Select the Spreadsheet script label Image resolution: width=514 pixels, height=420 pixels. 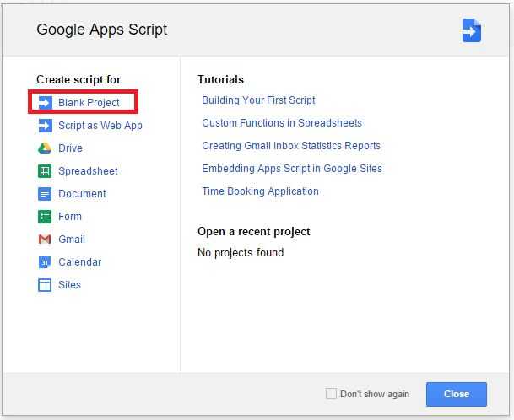(88, 171)
